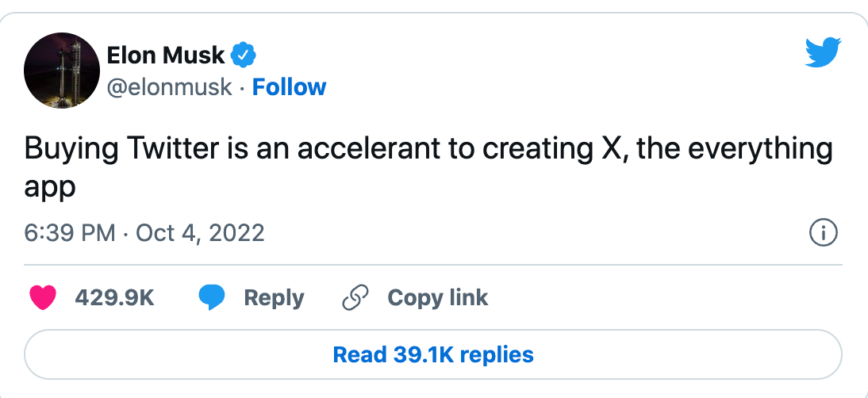Click the Reply text label

[274, 298]
